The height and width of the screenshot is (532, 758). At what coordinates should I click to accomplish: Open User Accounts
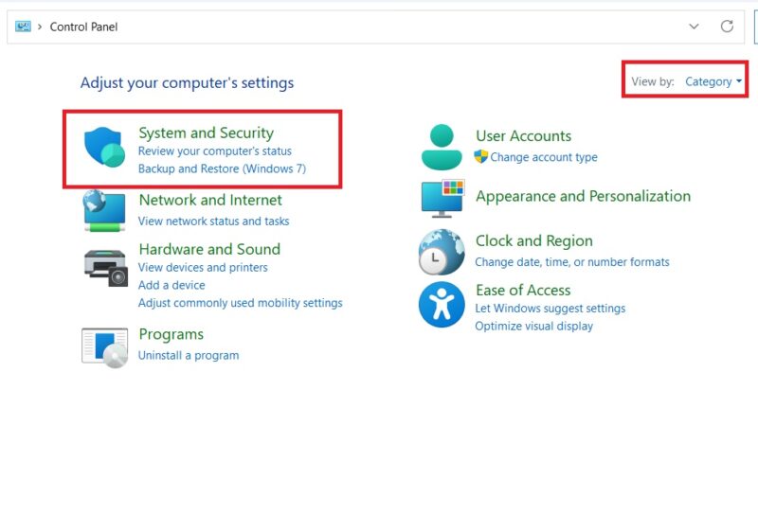pyautogui.click(x=523, y=135)
